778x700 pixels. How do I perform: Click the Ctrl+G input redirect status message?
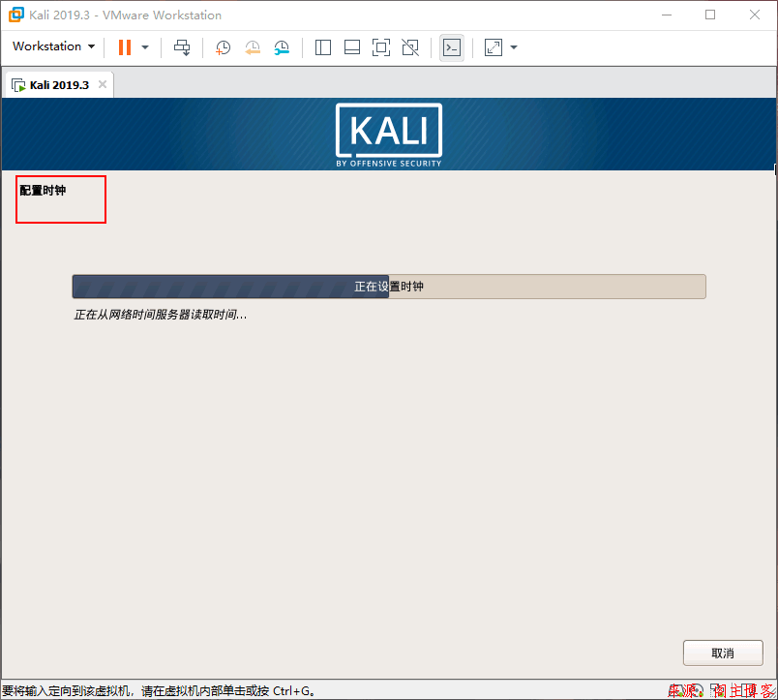pyautogui.click(x=159, y=691)
